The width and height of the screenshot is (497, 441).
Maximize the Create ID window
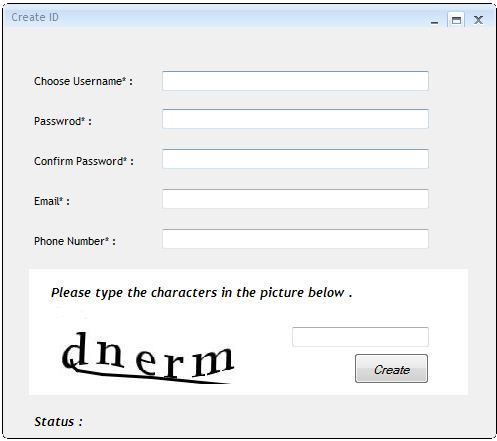[x=456, y=20]
